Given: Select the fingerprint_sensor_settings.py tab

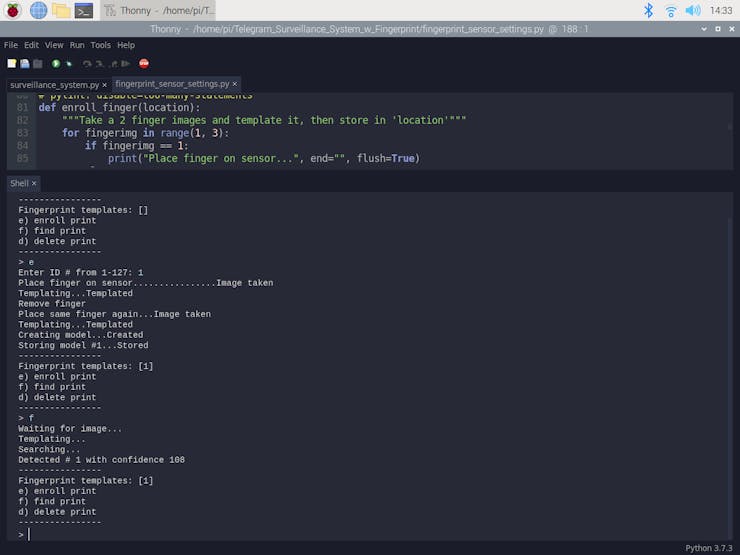Looking at the screenshot, I should 172,84.
